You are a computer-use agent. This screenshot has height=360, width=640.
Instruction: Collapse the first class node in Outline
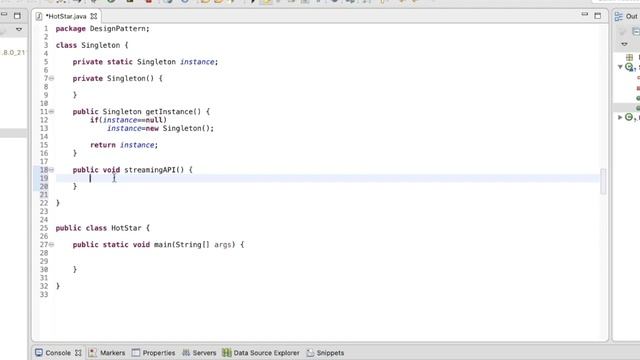pyautogui.click(x=620, y=67)
